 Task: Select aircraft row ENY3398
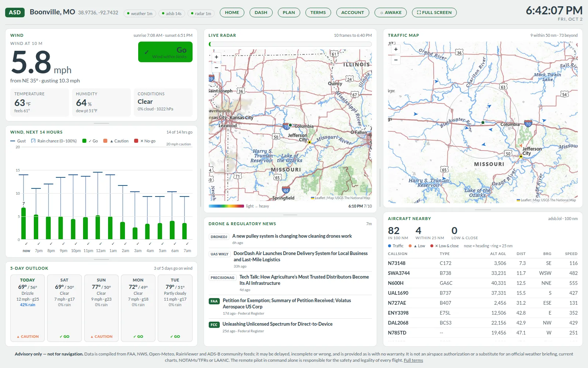click(x=483, y=313)
